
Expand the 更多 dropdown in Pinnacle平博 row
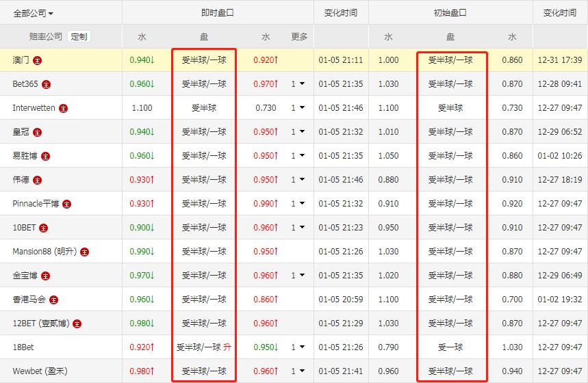[x=298, y=204]
